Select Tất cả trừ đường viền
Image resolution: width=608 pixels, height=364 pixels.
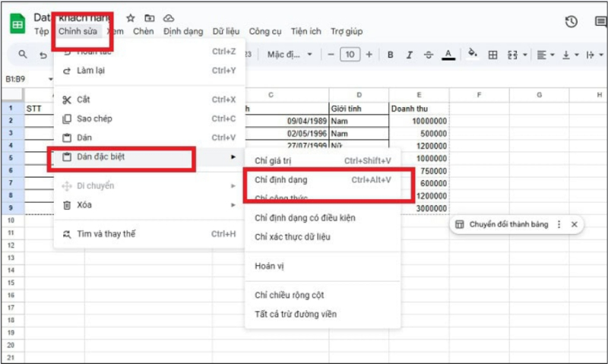322,314
